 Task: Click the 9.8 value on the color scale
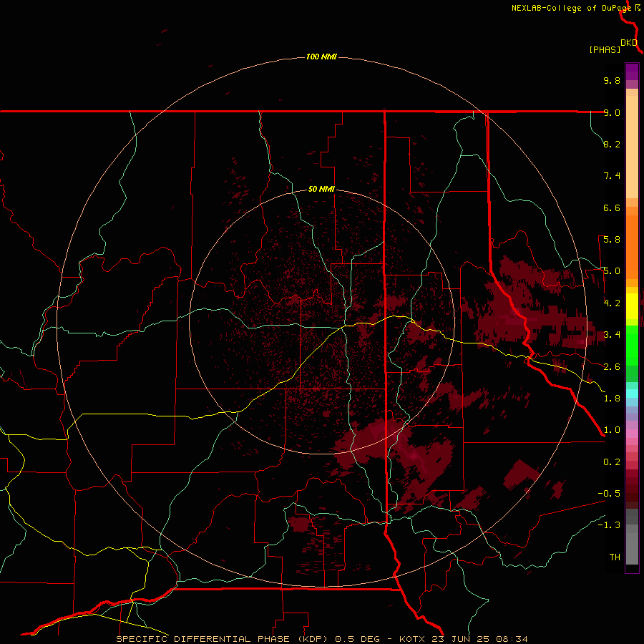point(612,80)
